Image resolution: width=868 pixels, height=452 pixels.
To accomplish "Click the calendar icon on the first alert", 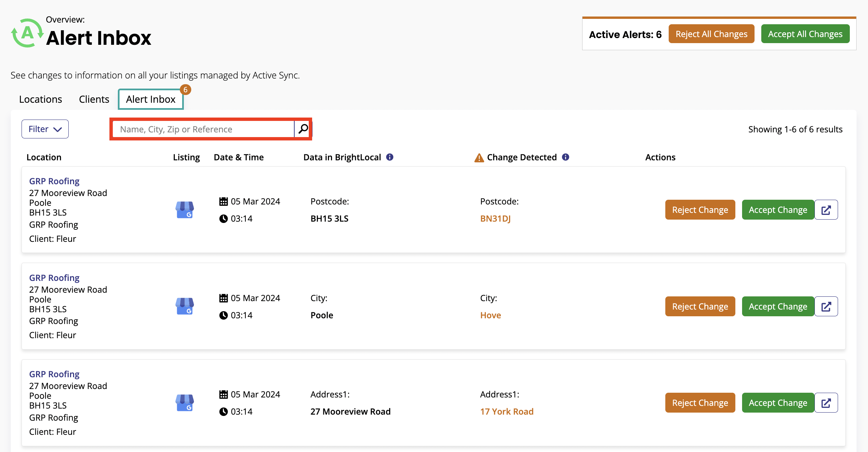I will [224, 201].
